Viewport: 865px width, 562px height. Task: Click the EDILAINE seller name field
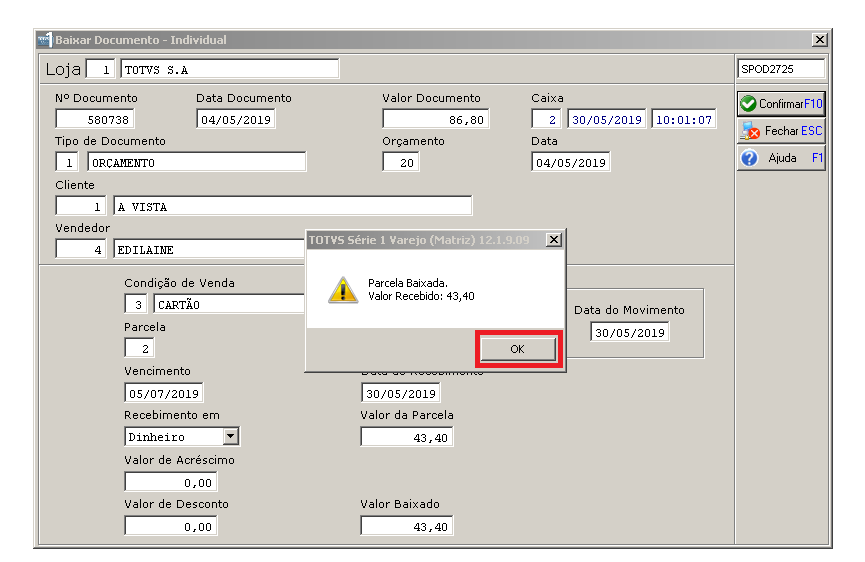pyautogui.click(x=210, y=249)
